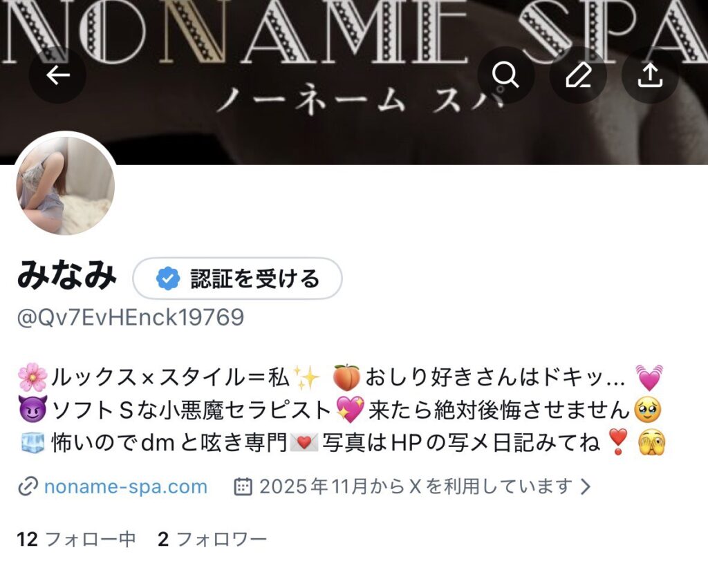Screen dimensions: 708x588
Task: Tap the 認証を受ける button
Action: point(238,278)
